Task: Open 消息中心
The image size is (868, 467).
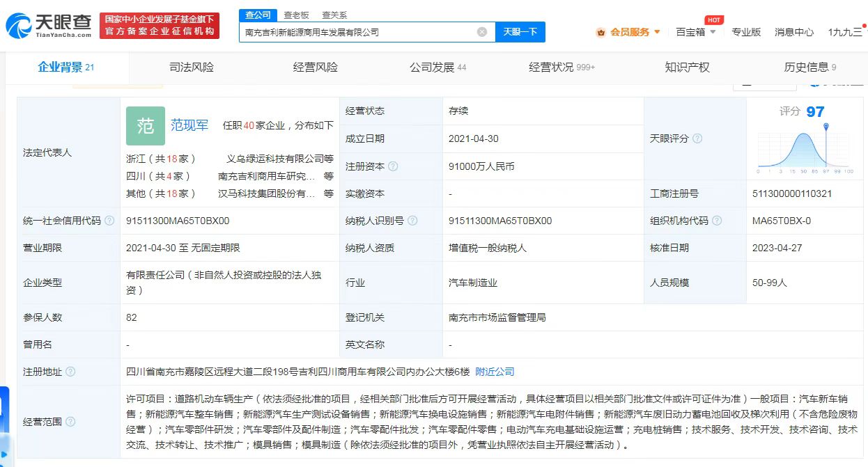Action: [794, 32]
